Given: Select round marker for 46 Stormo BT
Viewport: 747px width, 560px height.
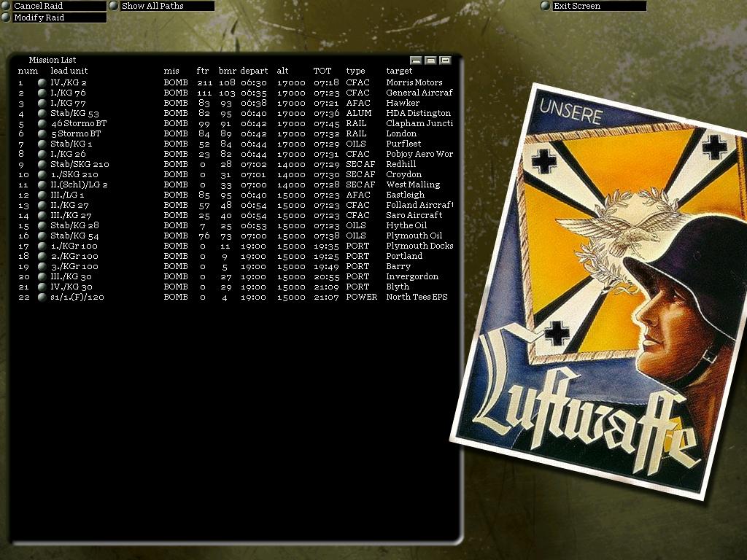Looking at the screenshot, I should (x=42, y=123).
